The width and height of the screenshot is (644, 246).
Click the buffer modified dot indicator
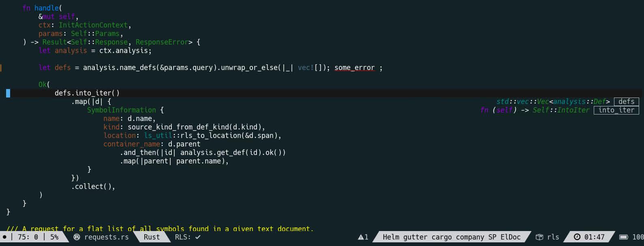click(x=4, y=237)
